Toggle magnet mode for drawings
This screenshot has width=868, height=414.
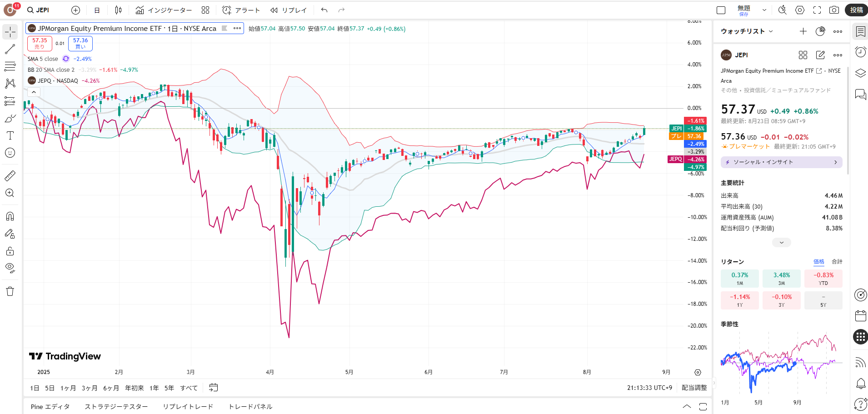click(x=10, y=216)
